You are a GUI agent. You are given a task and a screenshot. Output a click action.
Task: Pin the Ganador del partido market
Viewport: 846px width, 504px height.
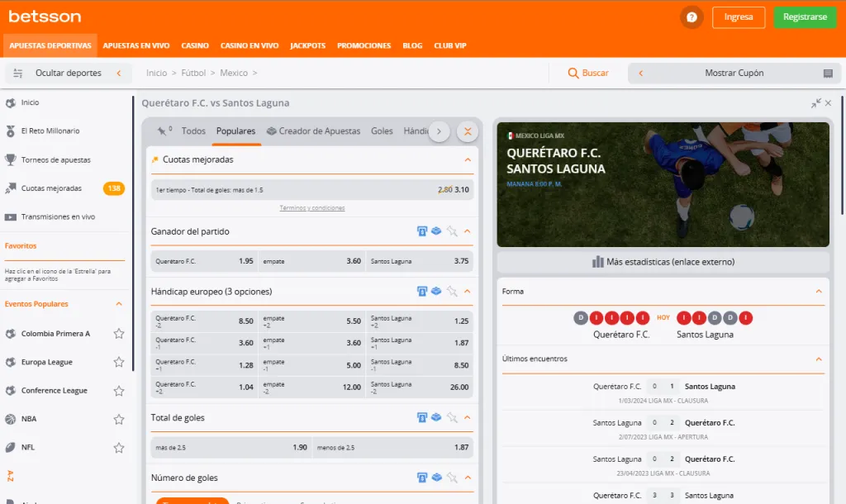click(x=452, y=232)
